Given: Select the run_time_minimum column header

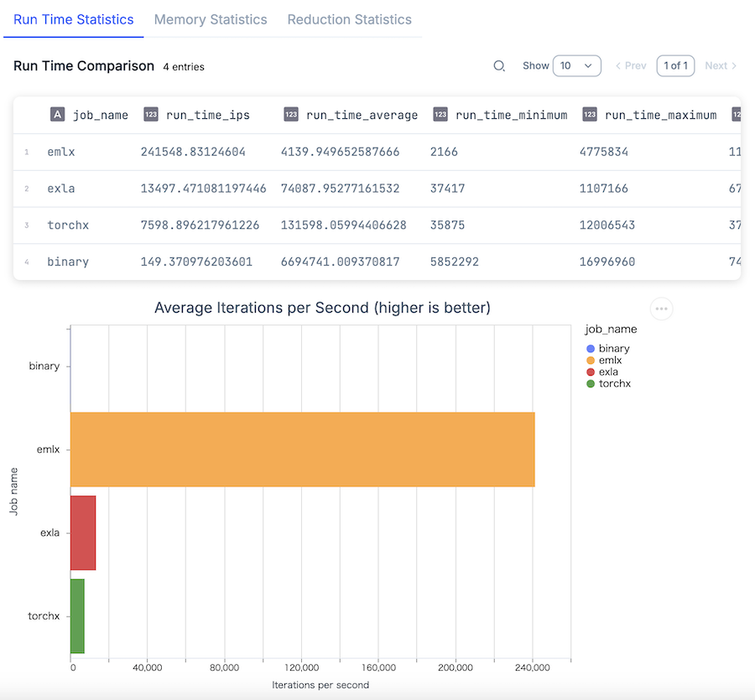Looking at the screenshot, I should [512, 116].
